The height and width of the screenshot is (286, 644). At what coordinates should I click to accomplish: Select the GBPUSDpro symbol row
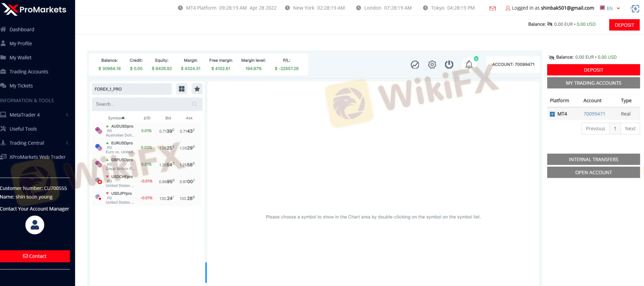click(x=146, y=164)
